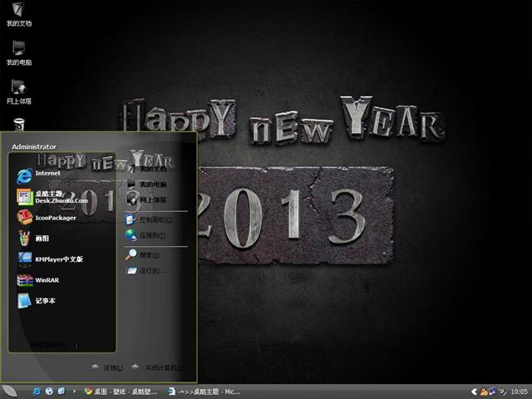The width and height of the screenshot is (532, 399).
Task: Launch KMPlayer中文版 from the pinned programs
Action: 58,259
